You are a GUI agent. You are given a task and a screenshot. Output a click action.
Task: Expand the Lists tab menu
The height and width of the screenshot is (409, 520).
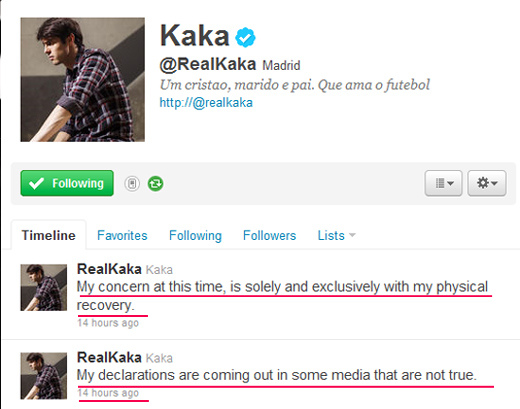pyautogui.click(x=336, y=235)
